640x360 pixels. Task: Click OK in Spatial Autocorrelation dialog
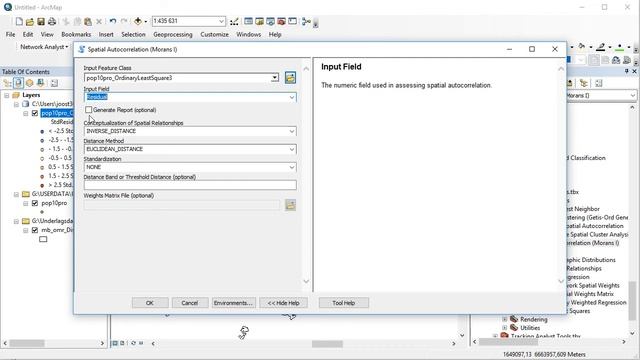coord(150,303)
